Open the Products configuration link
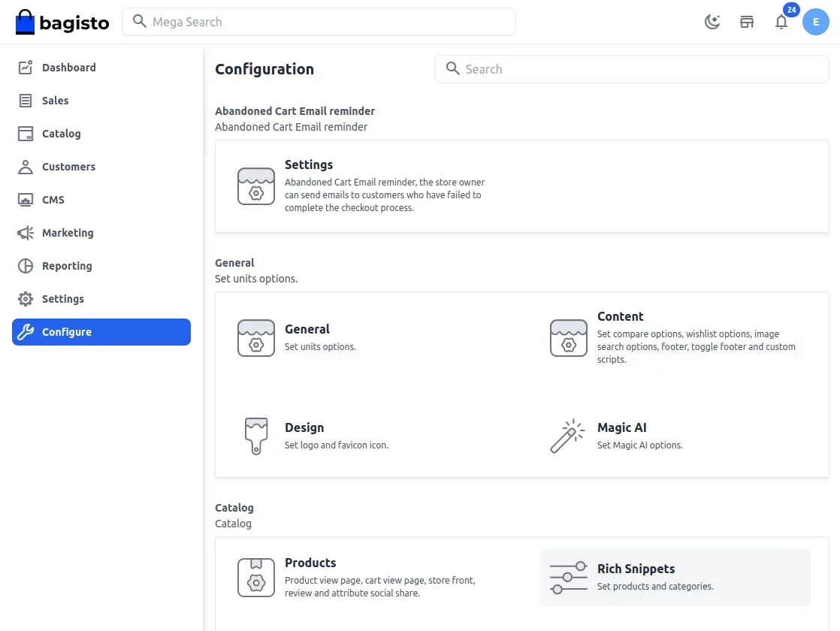The image size is (840, 631). (310, 563)
